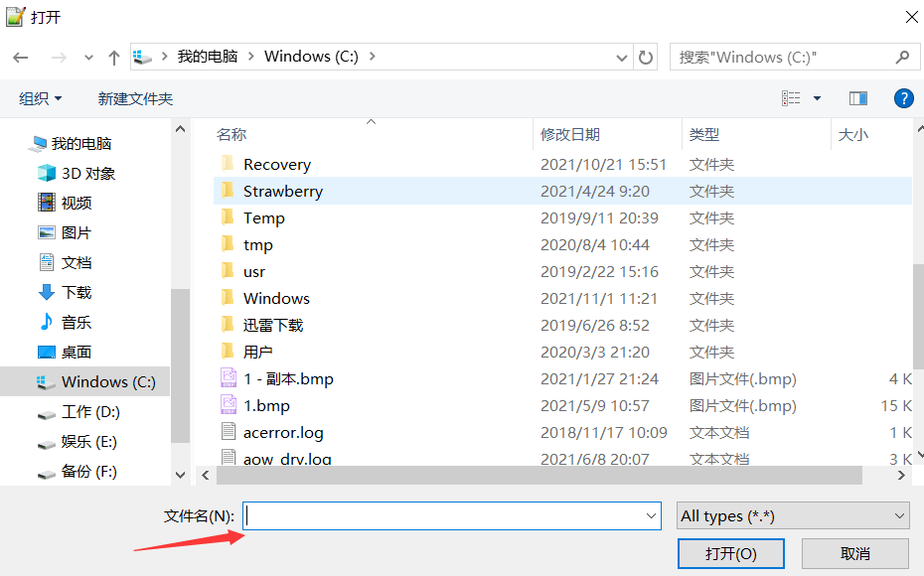Go up one folder level
The image size is (924, 576).
(x=113, y=58)
